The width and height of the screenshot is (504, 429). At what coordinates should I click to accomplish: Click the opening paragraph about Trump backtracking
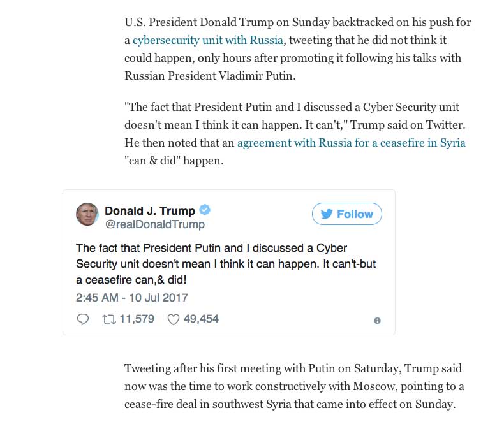pyautogui.click(x=297, y=50)
